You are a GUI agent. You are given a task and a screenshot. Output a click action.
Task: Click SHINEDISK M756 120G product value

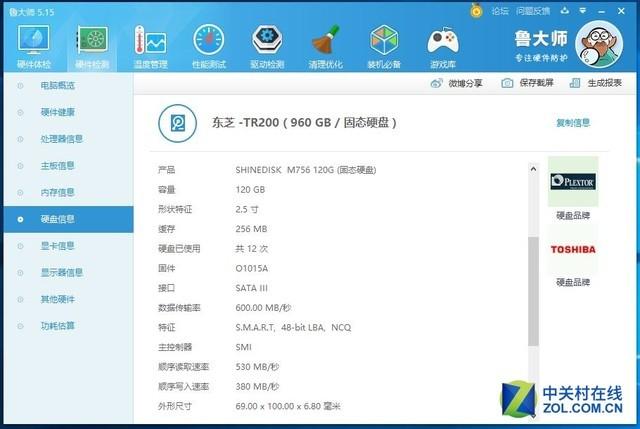click(x=306, y=170)
